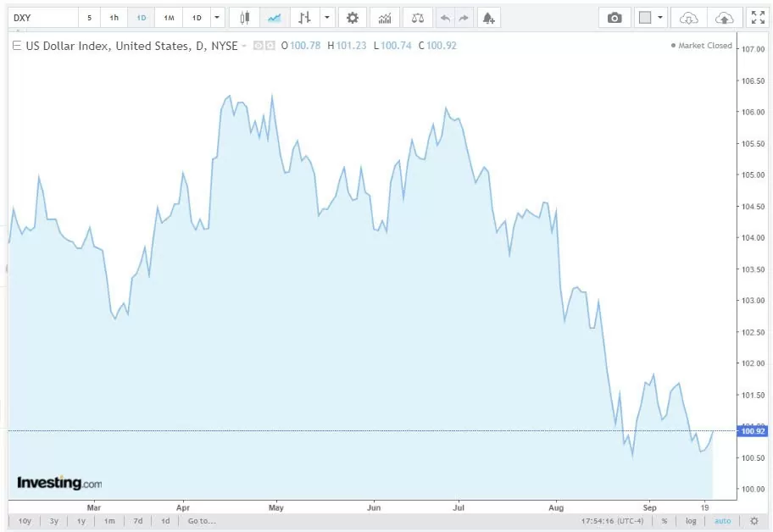This screenshot has height=532, width=773.
Task: Open the layout square dropdown arrow
Action: click(x=661, y=18)
